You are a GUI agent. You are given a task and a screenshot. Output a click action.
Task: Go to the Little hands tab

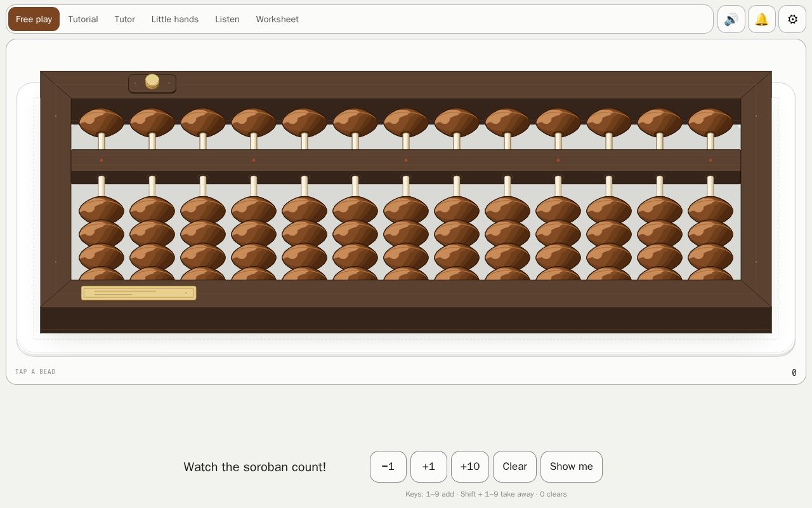(175, 19)
